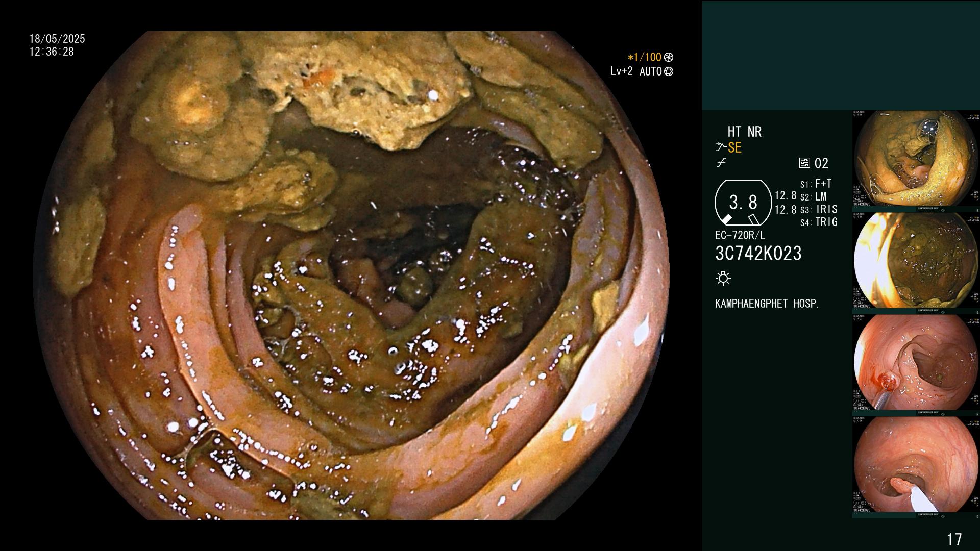Open the thumbnail showing bleeding biopsy site

(916, 362)
